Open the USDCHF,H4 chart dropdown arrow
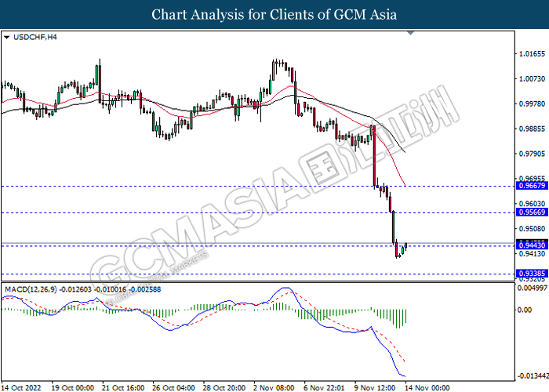This screenshot has height=392, width=549. coord(6,37)
